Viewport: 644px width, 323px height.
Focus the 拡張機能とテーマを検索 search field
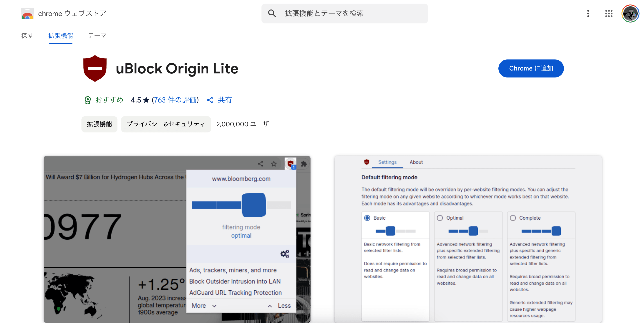(x=345, y=14)
